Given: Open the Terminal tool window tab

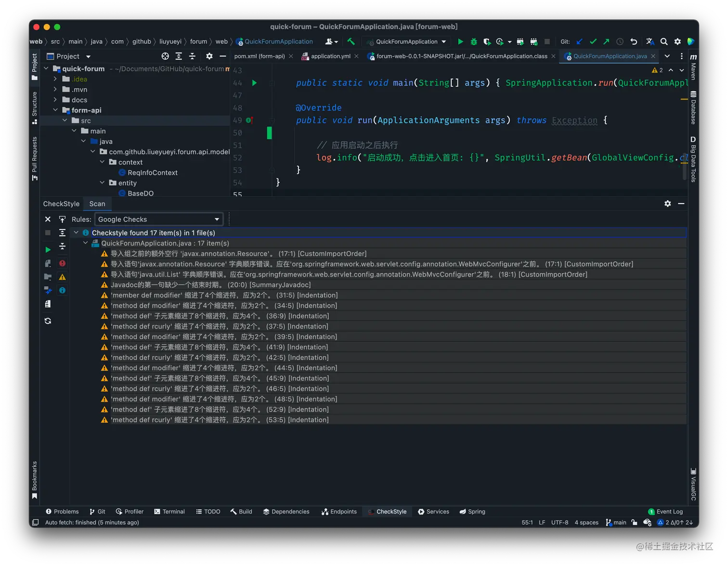Looking at the screenshot, I should tap(169, 512).
